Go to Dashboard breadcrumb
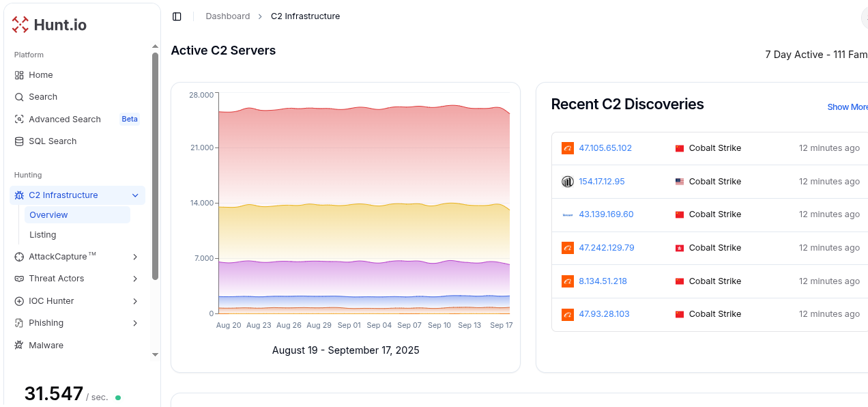The width and height of the screenshot is (868, 407). coord(227,16)
